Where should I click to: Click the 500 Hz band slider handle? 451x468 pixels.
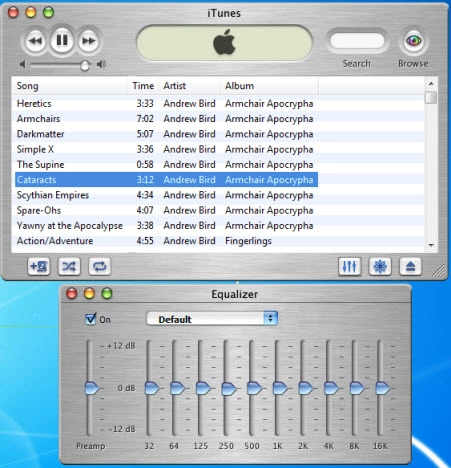pos(254,388)
